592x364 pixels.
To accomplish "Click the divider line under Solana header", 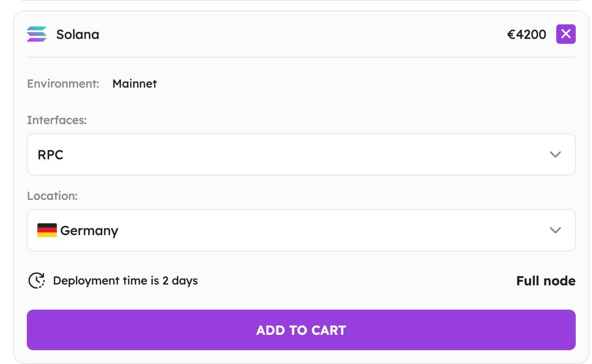I will (301, 57).
